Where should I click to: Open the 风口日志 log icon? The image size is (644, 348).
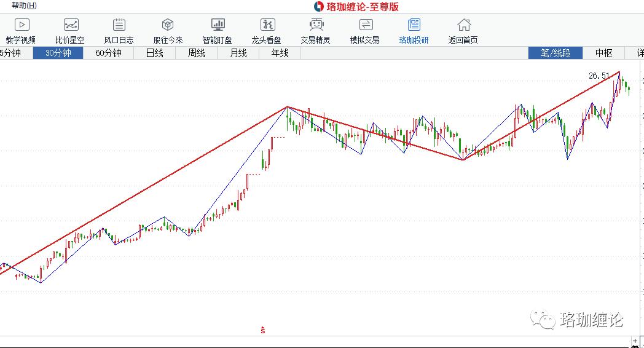(119, 25)
